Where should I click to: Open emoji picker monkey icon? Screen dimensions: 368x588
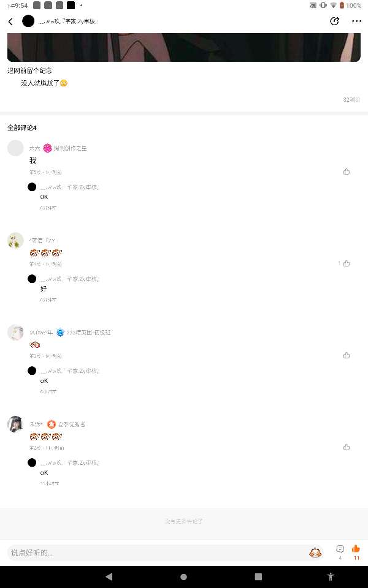[315, 552]
